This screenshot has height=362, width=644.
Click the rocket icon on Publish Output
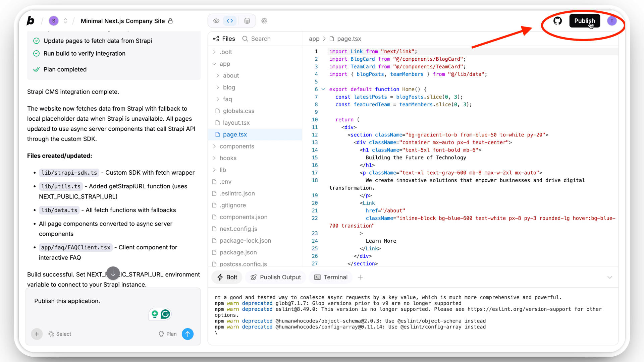[254, 277]
